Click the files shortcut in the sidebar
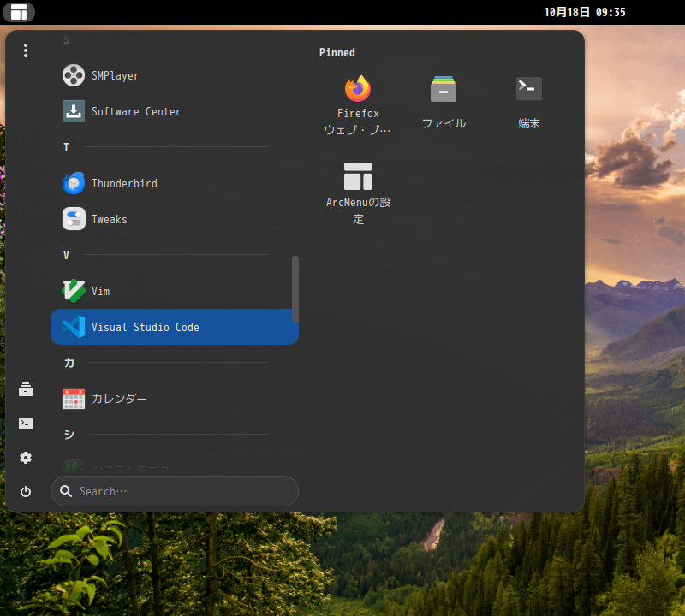 click(x=26, y=389)
